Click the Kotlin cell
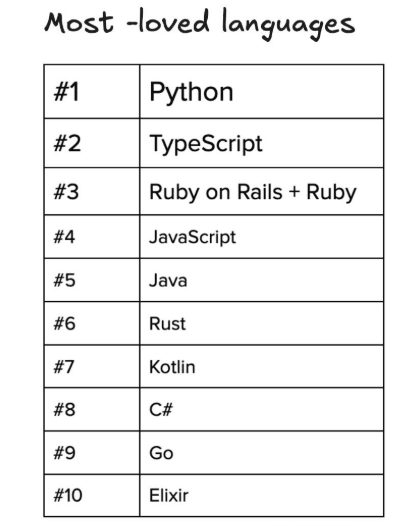 [262, 366]
